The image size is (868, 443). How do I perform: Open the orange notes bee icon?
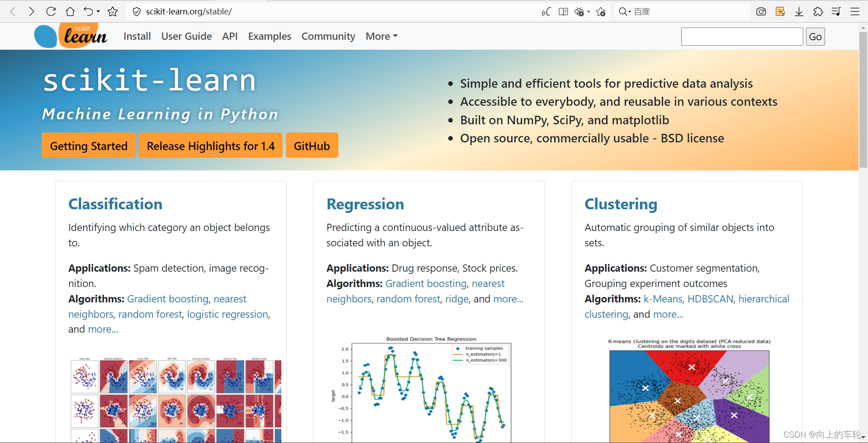click(x=780, y=12)
